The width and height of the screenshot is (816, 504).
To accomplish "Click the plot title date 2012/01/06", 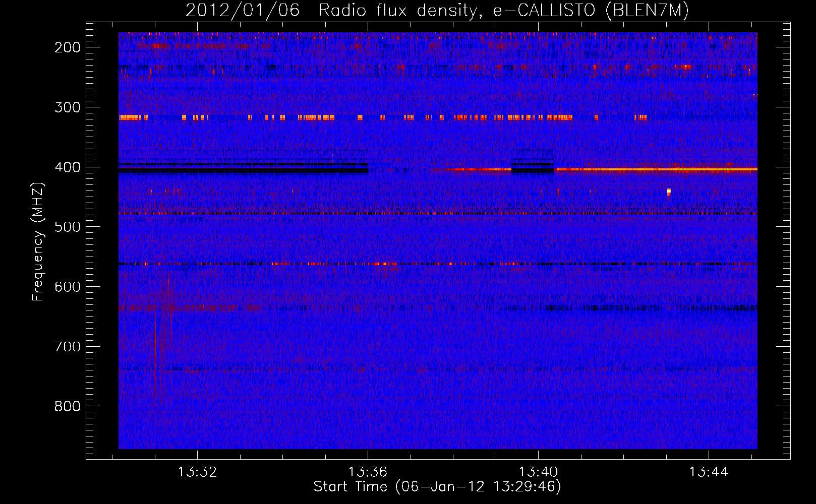I will [243, 10].
